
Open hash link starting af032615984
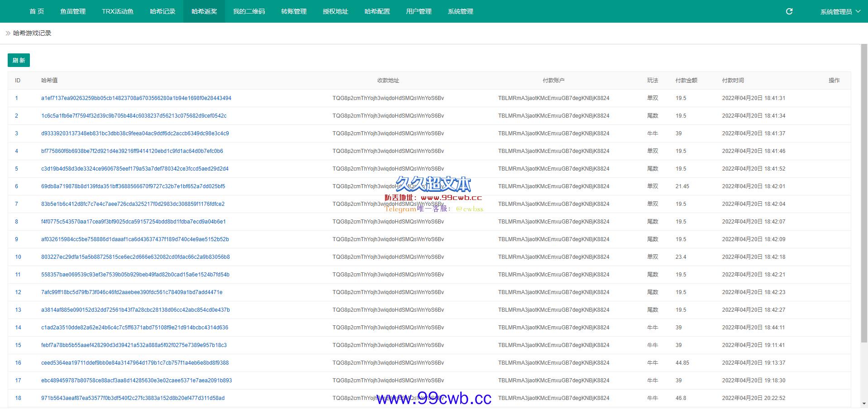tap(135, 239)
